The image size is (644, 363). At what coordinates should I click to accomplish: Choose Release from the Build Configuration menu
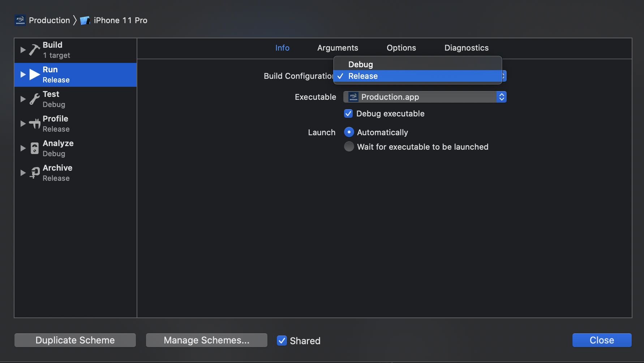[418, 76]
